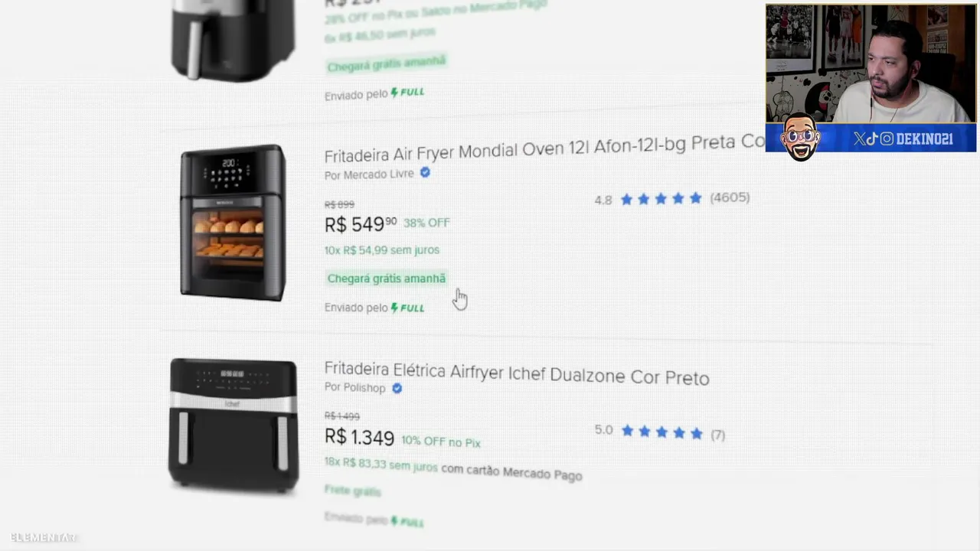The width and height of the screenshot is (980, 551).
Task: Click the FULL badge under the Ichef listing
Action: click(407, 522)
